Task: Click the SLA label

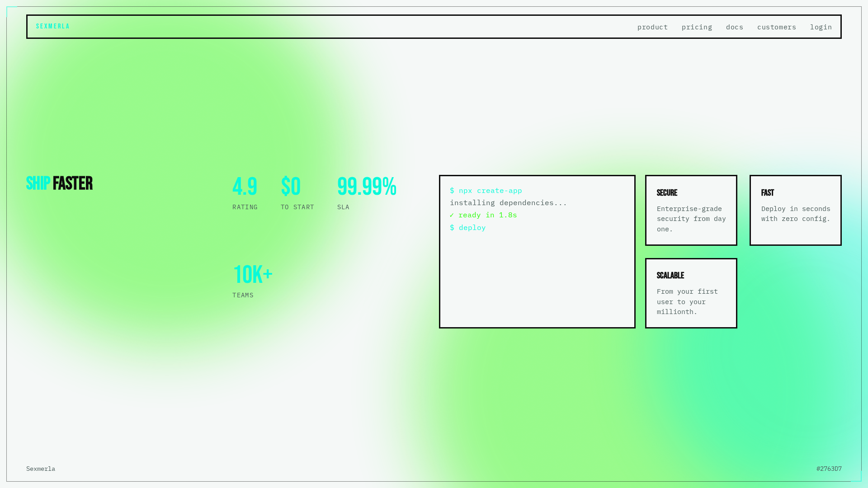Action: point(343,207)
